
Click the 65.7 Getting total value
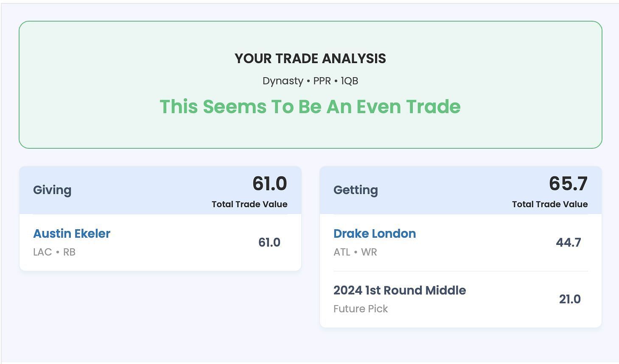tap(568, 183)
